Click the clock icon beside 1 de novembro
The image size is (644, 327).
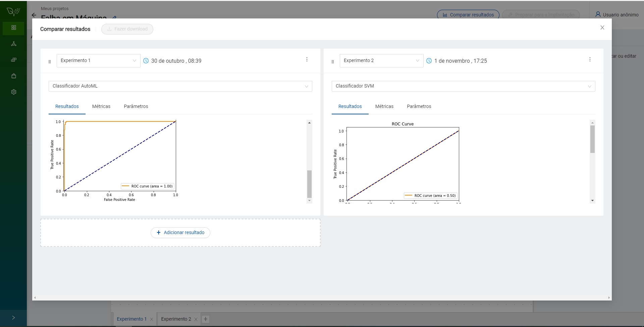[429, 61]
